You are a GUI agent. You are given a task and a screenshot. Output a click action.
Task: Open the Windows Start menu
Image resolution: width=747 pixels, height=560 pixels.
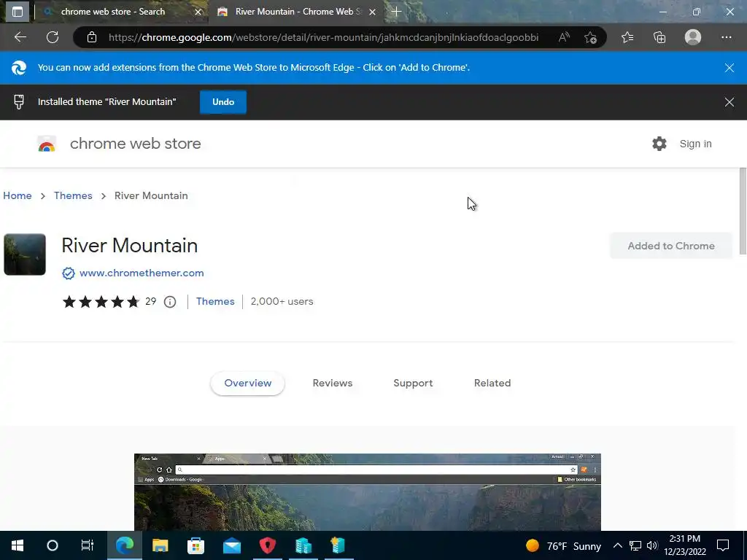tap(18, 545)
